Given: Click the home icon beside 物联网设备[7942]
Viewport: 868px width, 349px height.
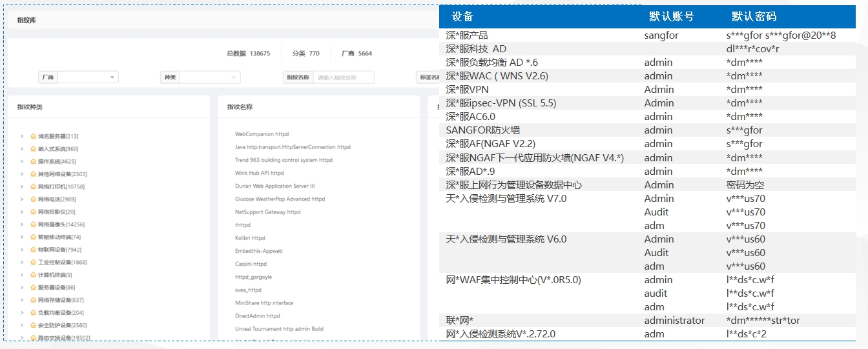Looking at the screenshot, I should click(34, 250).
